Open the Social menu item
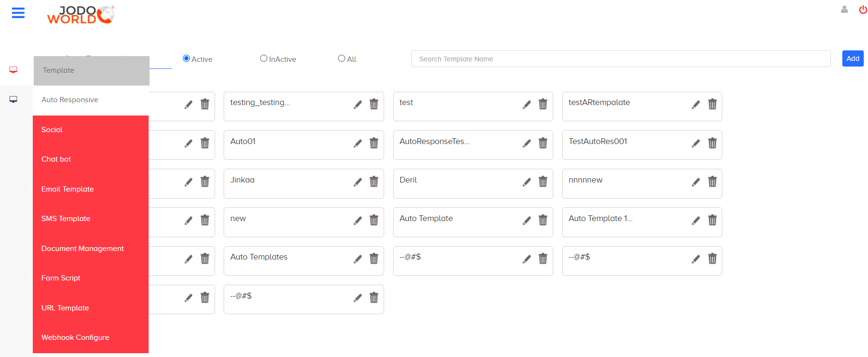The height and width of the screenshot is (357, 868). pyautogui.click(x=91, y=130)
